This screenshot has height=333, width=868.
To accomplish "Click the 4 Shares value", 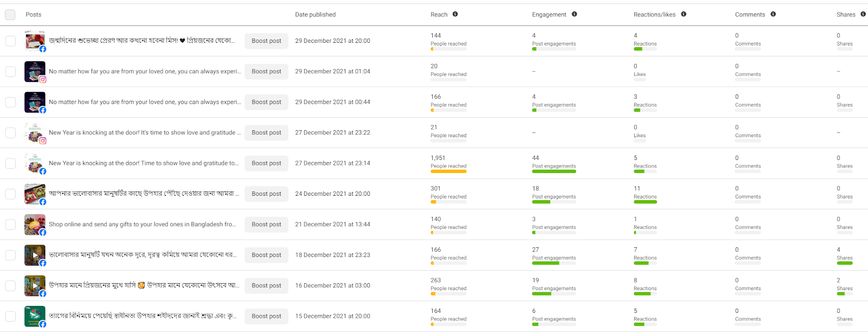I will [839, 250].
